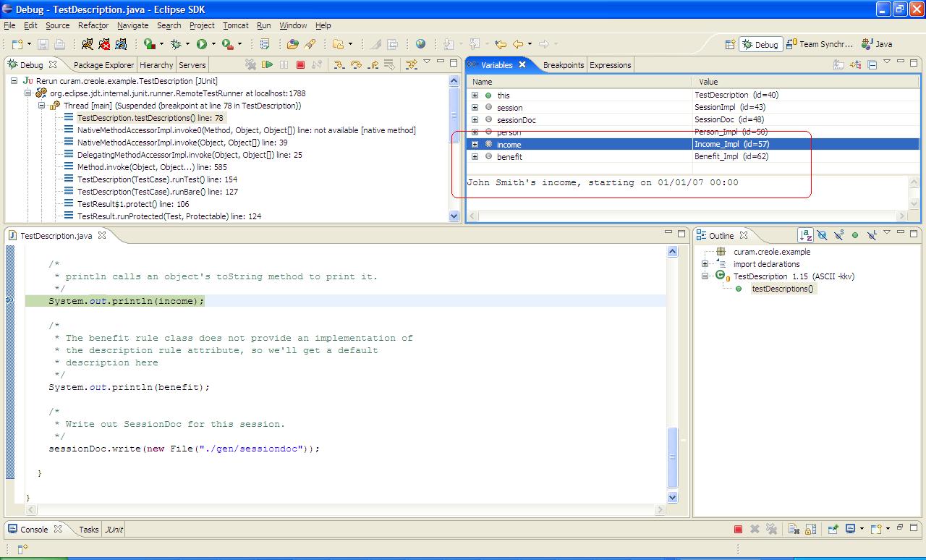Toggle Show Type Names in Variables view
This screenshot has width=926, height=560.
point(838,64)
